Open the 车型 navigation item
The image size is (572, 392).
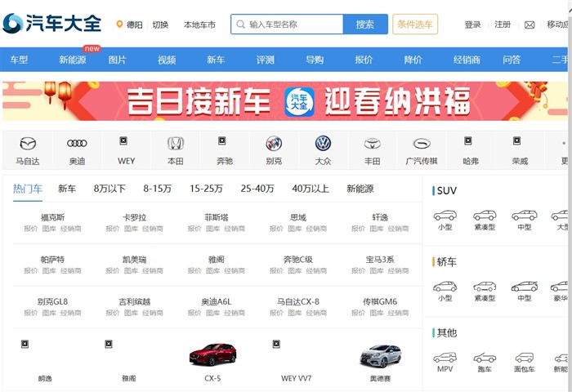coord(19,60)
